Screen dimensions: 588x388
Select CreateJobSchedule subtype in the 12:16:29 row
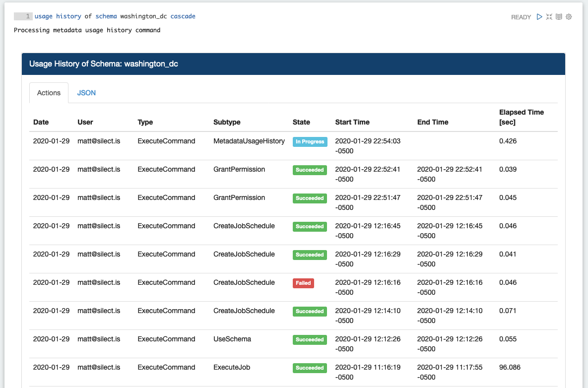[x=244, y=254]
